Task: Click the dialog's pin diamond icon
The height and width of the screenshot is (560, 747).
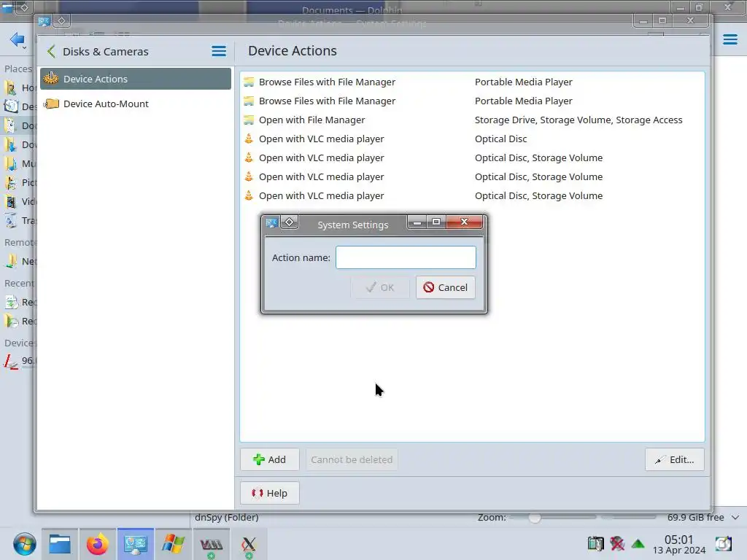Action: (x=289, y=222)
